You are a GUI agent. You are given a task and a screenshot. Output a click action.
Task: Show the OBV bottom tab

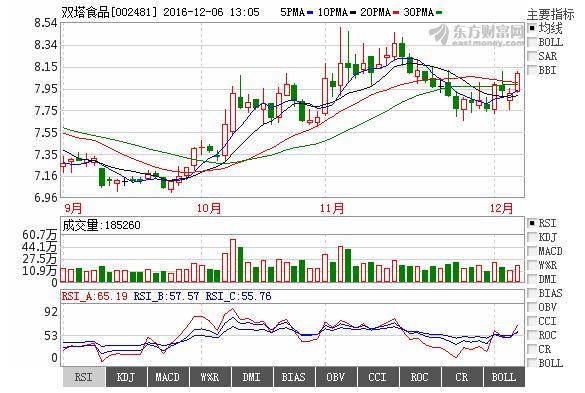point(336,377)
